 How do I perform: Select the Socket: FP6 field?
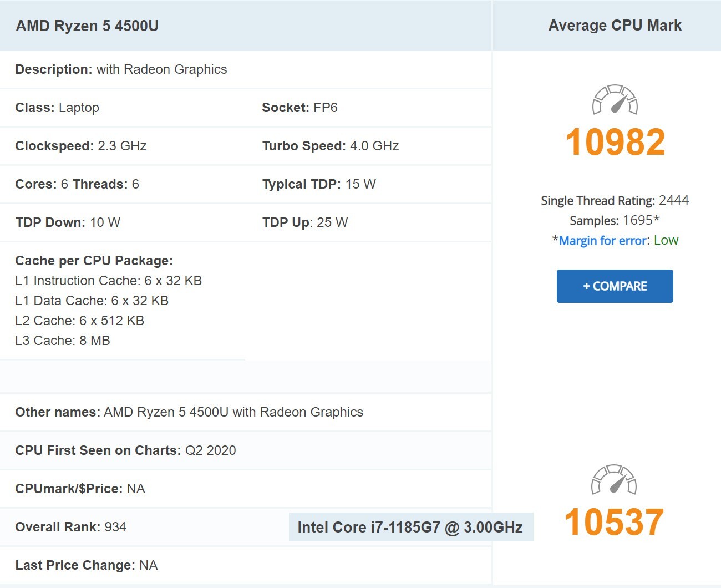[299, 108]
